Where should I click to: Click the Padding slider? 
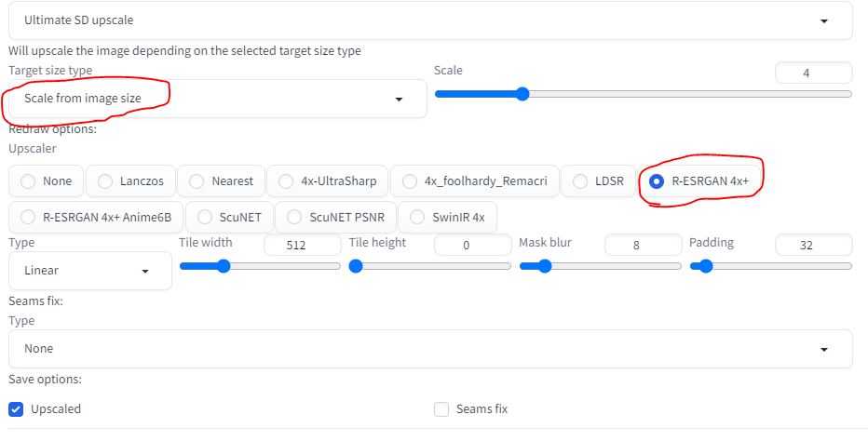(770, 267)
